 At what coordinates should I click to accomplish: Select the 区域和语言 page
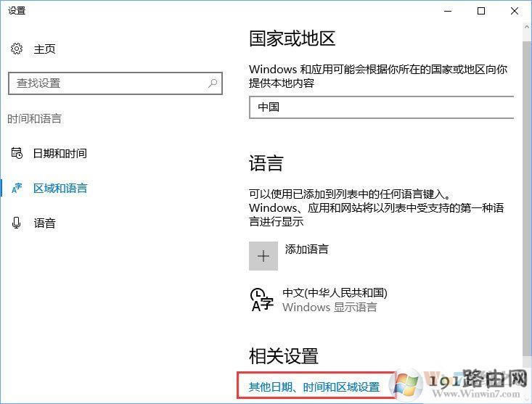pyautogui.click(x=60, y=188)
